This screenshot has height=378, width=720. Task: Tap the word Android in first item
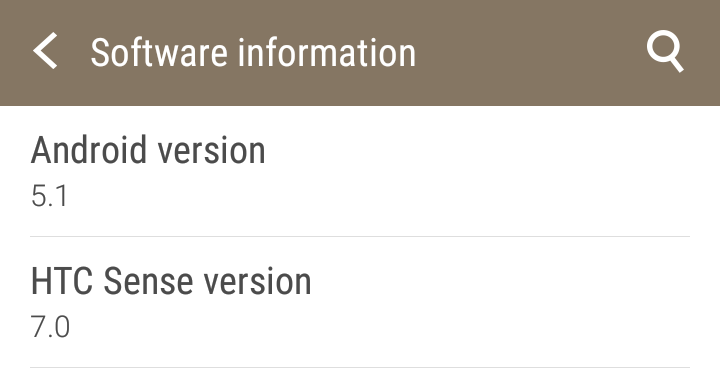88,150
